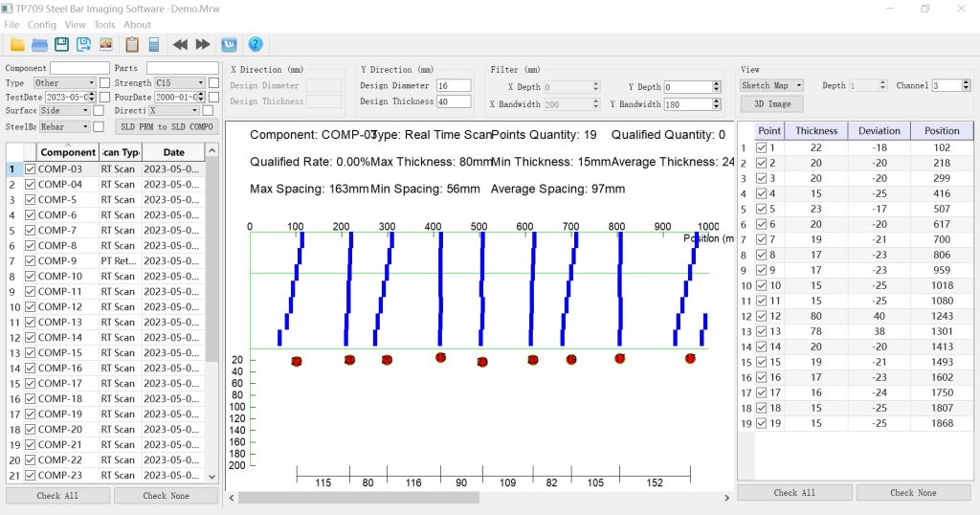Click the Y Bandwidth spinner arrows

(716, 104)
